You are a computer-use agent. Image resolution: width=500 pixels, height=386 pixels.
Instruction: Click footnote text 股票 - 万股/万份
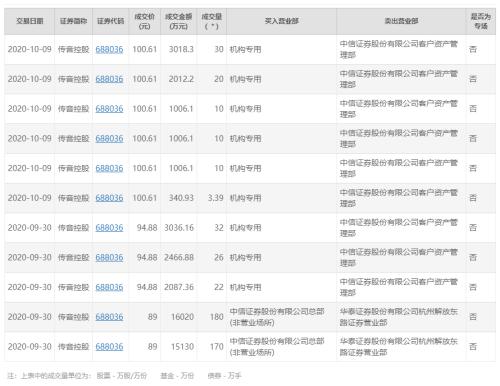(x=122, y=376)
